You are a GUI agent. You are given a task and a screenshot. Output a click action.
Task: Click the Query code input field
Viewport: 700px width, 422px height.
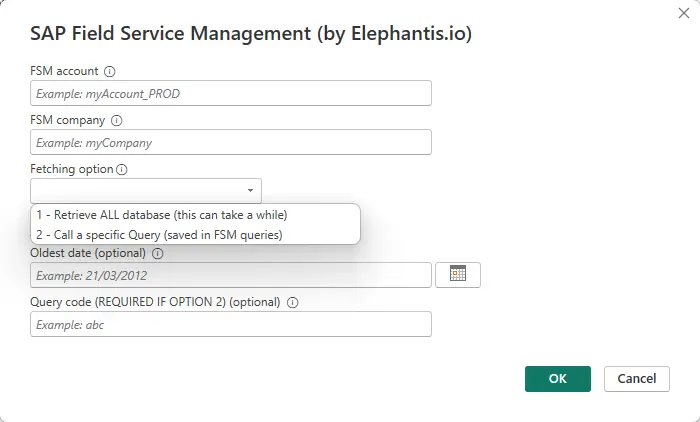231,324
